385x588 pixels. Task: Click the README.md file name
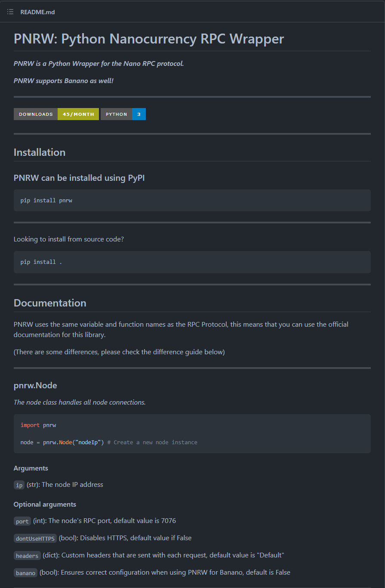pos(37,12)
